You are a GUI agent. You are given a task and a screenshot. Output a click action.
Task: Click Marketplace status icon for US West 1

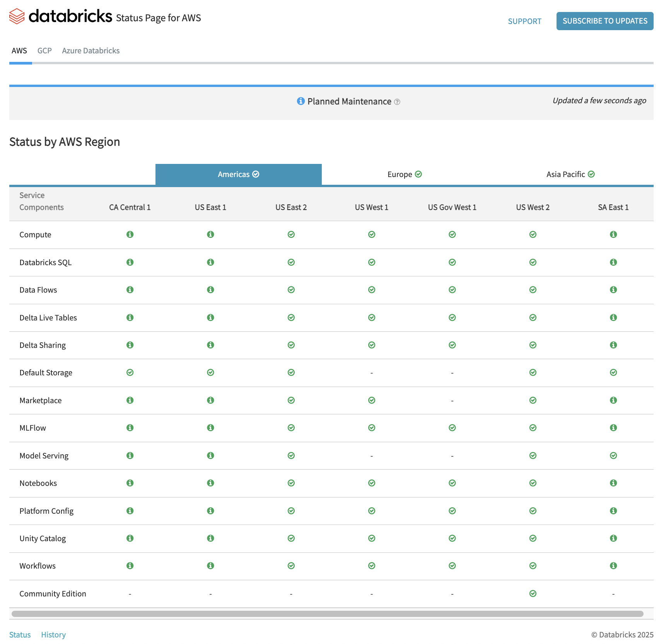[x=372, y=400]
